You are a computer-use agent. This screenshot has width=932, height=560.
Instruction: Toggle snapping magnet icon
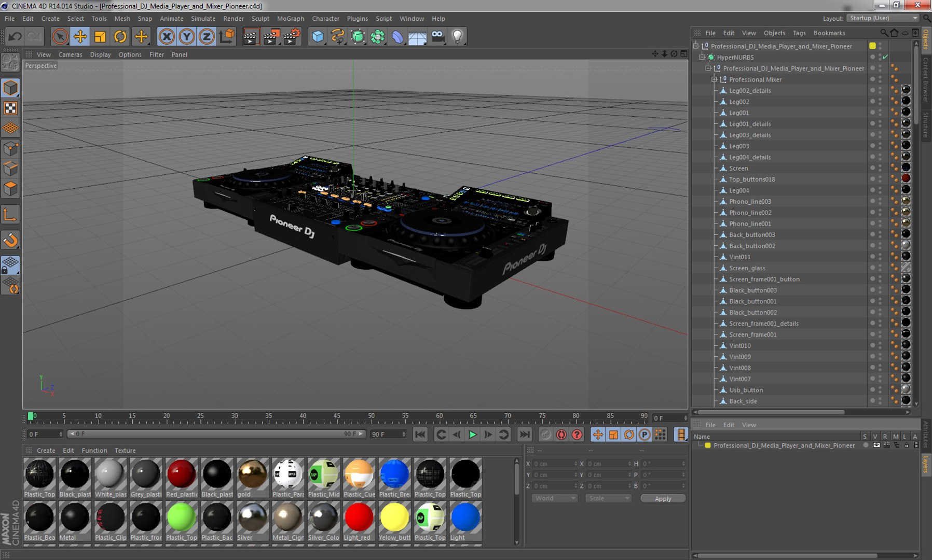(x=10, y=240)
